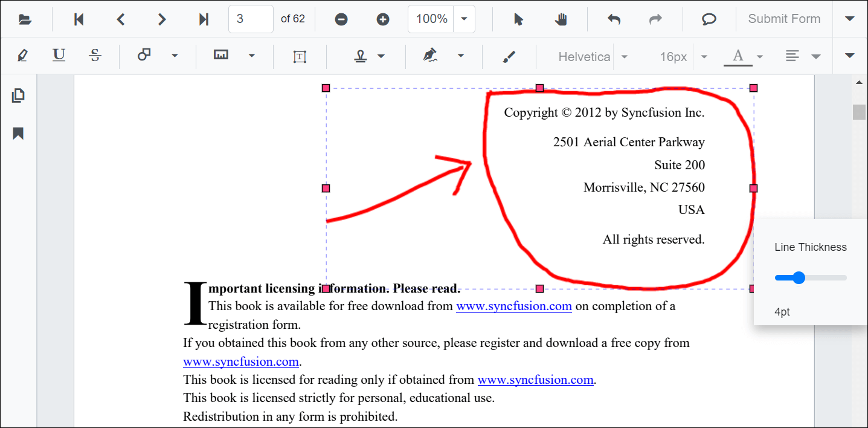Open the shapes annotation dropdown arrow
The width and height of the screenshot is (868, 428).
(x=175, y=56)
